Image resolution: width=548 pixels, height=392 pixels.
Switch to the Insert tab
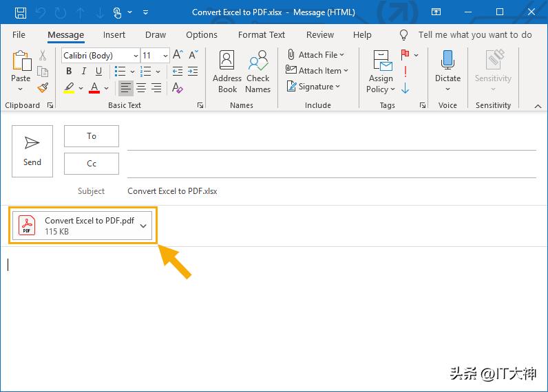pyautogui.click(x=114, y=34)
